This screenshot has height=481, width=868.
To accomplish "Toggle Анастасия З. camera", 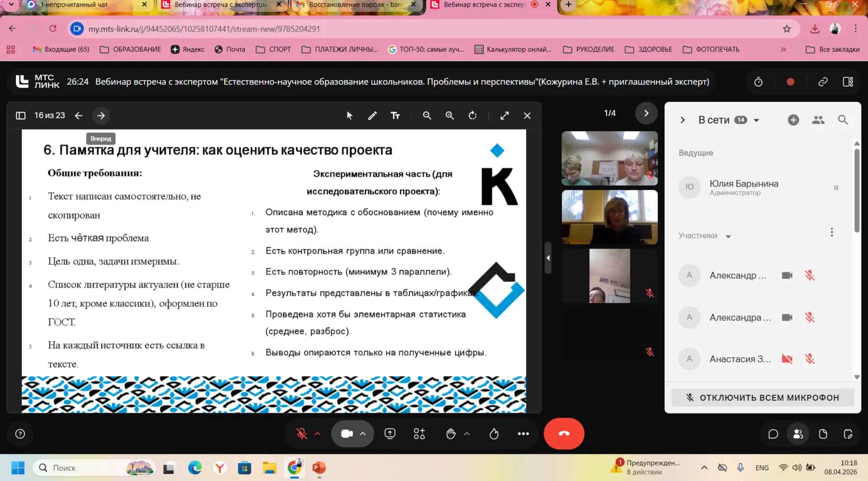I will tap(787, 359).
